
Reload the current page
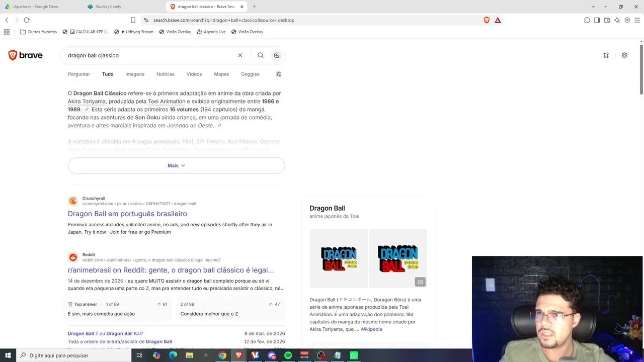coord(27,20)
